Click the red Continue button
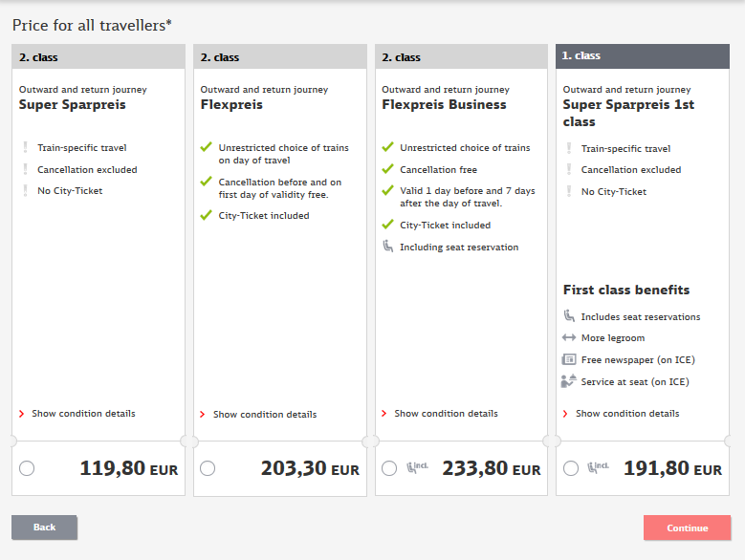The width and height of the screenshot is (745, 560). [x=687, y=528]
